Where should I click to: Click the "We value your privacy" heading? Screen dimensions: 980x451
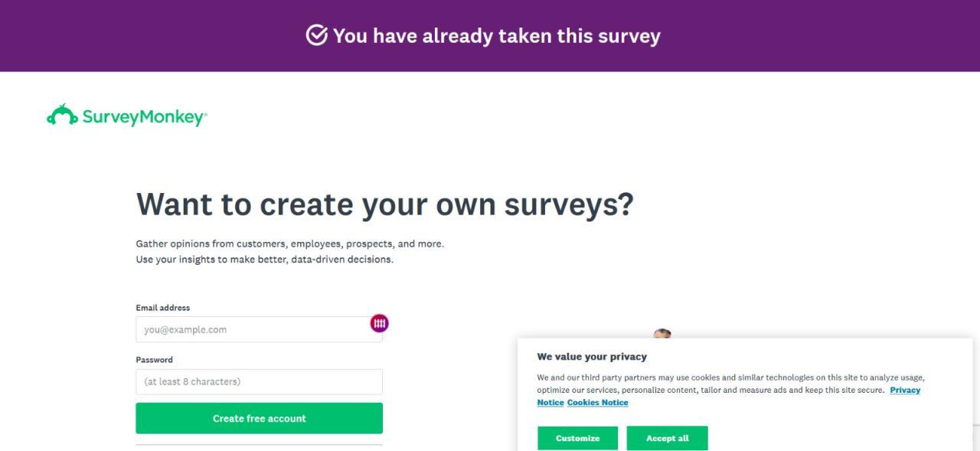591,357
